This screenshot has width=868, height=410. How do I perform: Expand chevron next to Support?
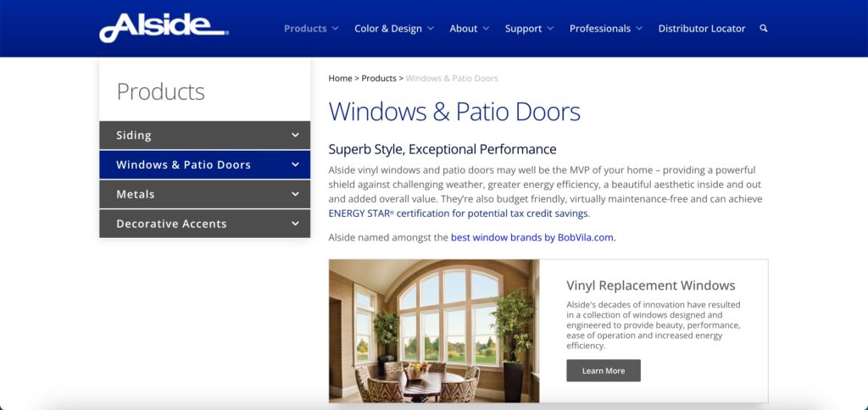click(550, 29)
